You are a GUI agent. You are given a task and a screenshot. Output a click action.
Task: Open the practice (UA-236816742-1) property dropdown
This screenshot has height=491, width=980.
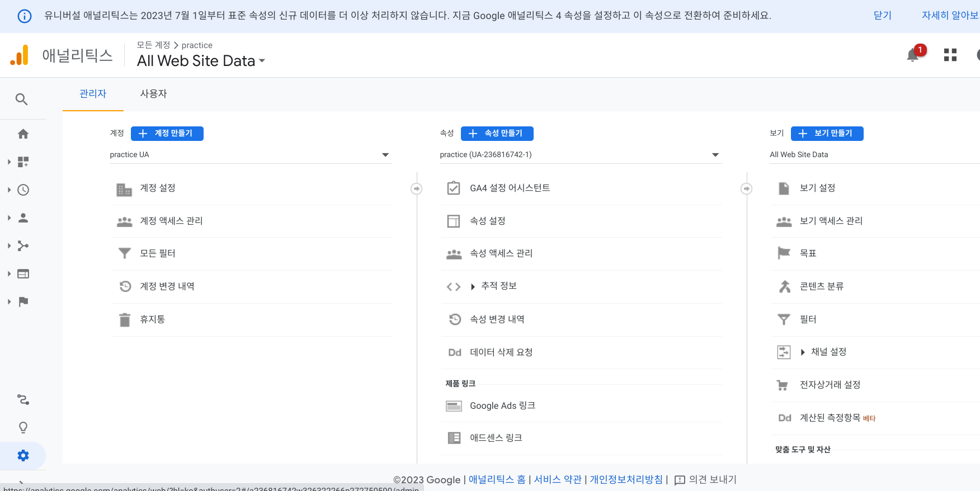click(580, 155)
